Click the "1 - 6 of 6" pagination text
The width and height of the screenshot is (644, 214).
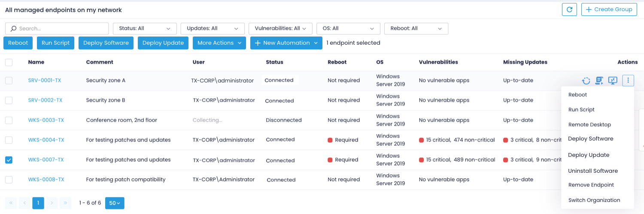tap(90, 203)
